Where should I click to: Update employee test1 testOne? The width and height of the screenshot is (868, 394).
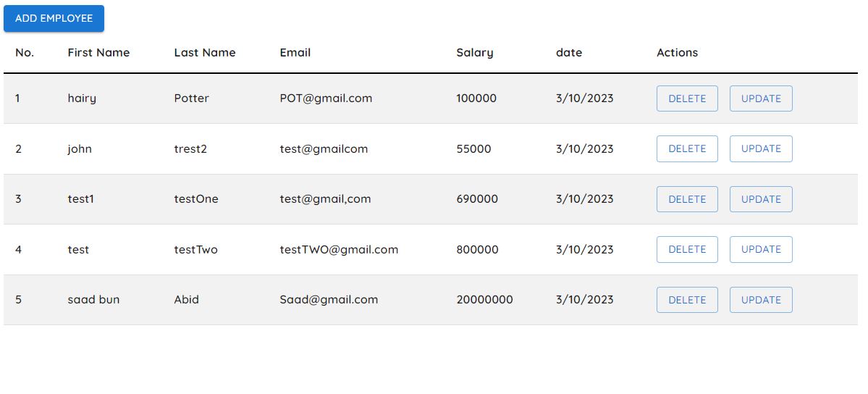[761, 199]
